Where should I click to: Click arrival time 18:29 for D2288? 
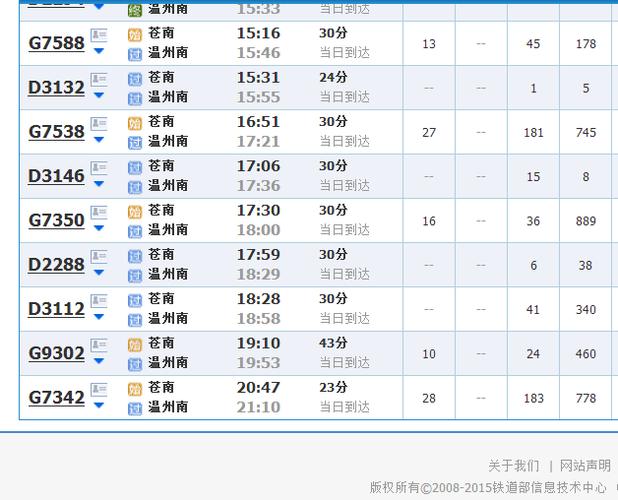click(x=259, y=274)
